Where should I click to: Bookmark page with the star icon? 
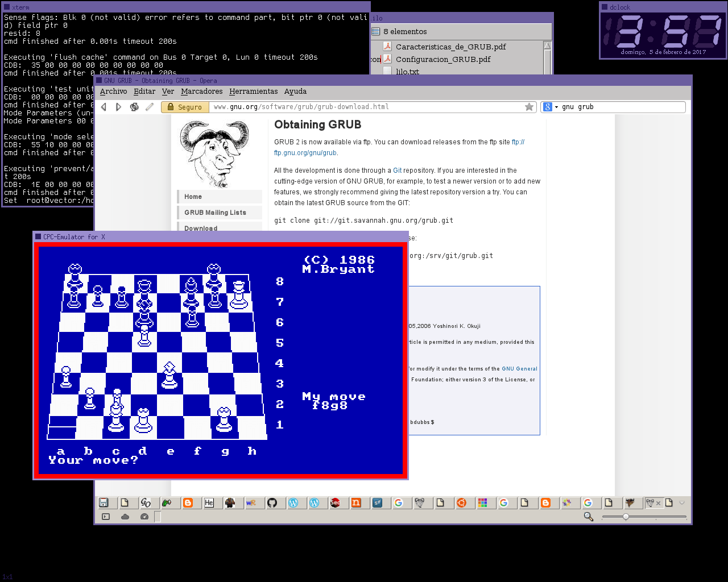coord(529,107)
